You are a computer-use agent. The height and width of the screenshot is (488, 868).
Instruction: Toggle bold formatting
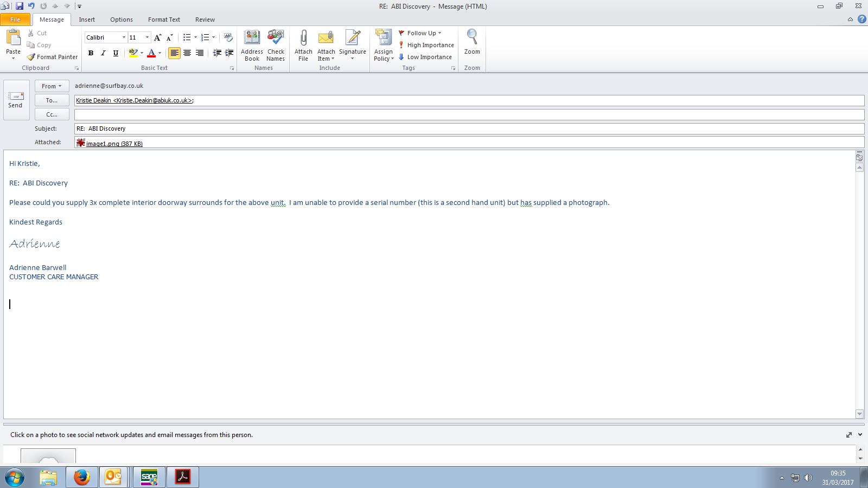pos(91,53)
